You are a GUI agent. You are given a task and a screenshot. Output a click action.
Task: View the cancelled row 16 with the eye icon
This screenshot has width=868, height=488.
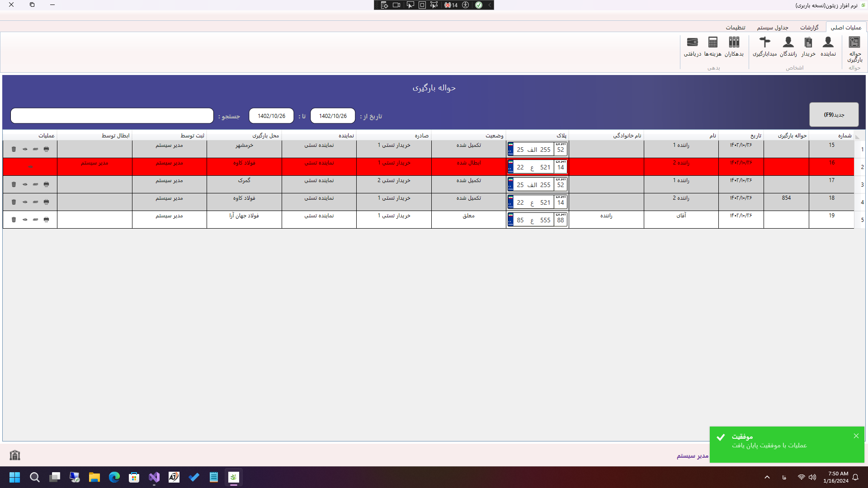pyautogui.click(x=30, y=167)
